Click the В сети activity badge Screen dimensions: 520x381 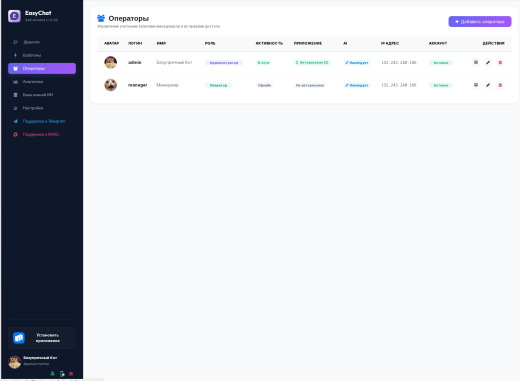click(x=263, y=63)
